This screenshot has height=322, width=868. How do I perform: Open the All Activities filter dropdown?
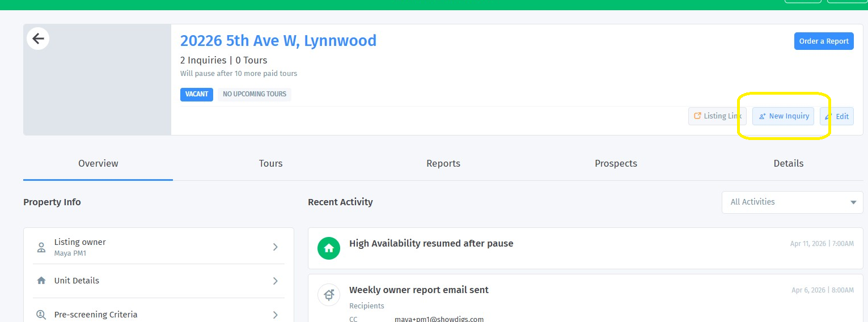792,202
